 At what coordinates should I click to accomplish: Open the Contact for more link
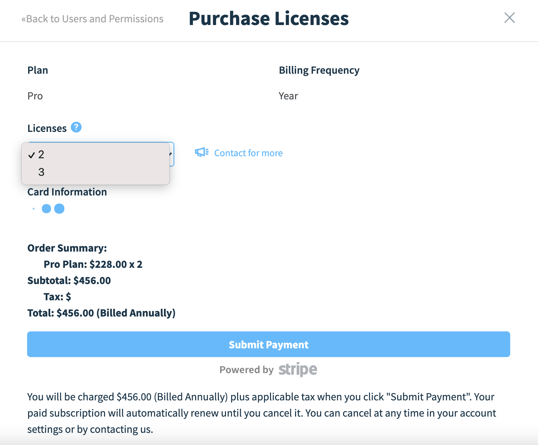248,153
